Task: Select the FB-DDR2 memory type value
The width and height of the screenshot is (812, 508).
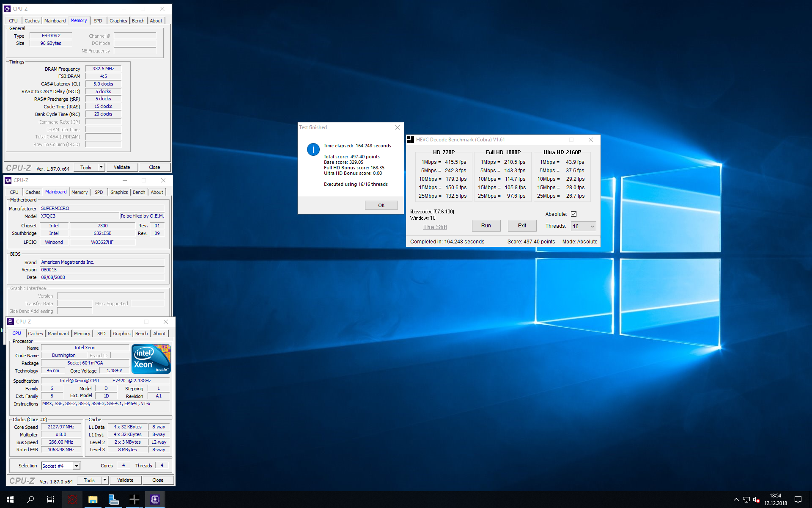Action: pyautogui.click(x=51, y=36)
